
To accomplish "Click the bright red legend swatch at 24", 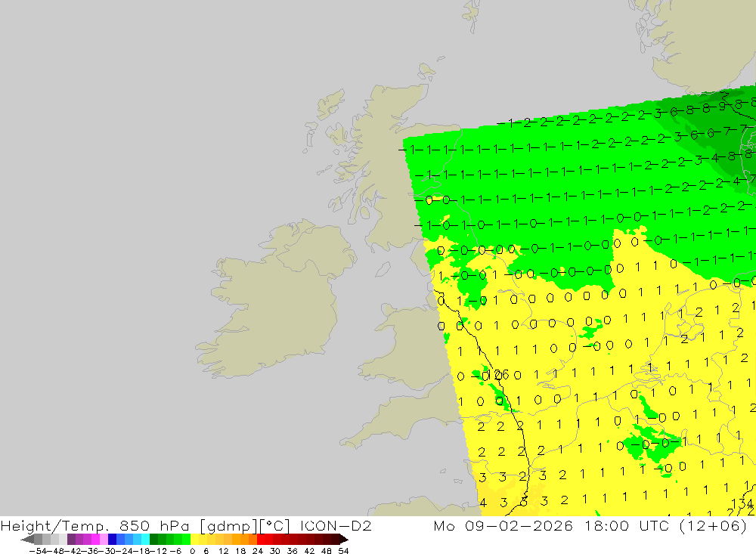I will click(x=261, y=540).
